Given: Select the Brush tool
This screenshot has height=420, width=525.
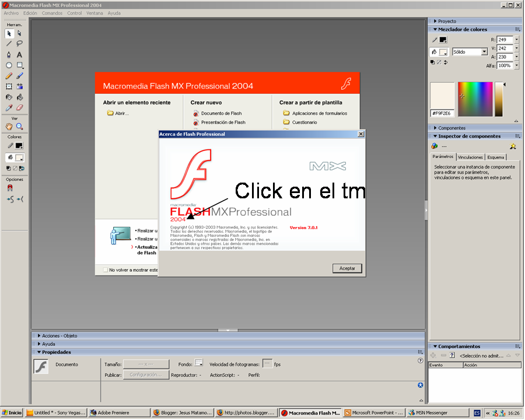Looking at the screenshot, I should coord(19,76).
